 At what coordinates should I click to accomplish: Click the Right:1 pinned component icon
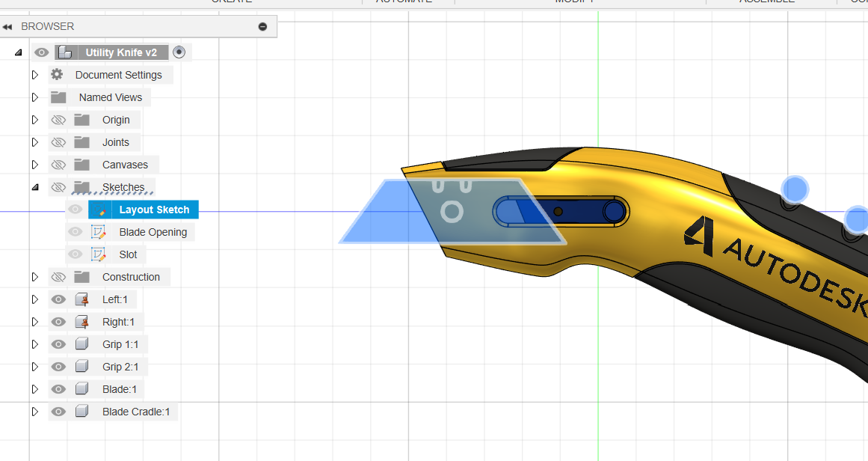pos(82,322)
